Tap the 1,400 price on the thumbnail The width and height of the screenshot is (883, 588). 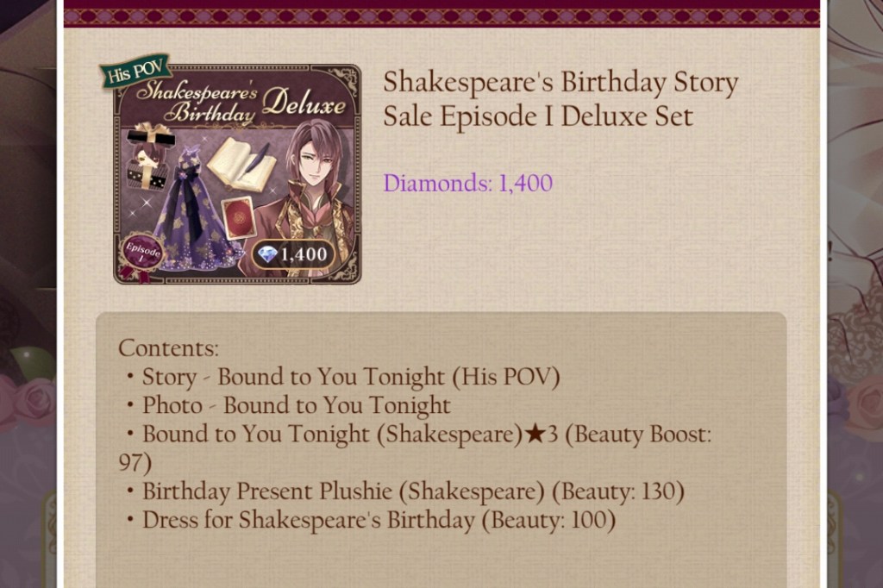(304, 254)
